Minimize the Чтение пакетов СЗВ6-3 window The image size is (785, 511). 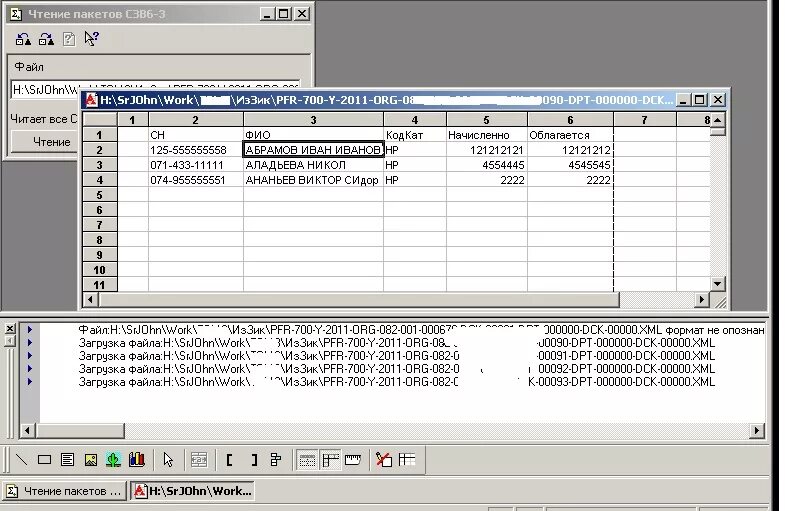click(267, 14)
